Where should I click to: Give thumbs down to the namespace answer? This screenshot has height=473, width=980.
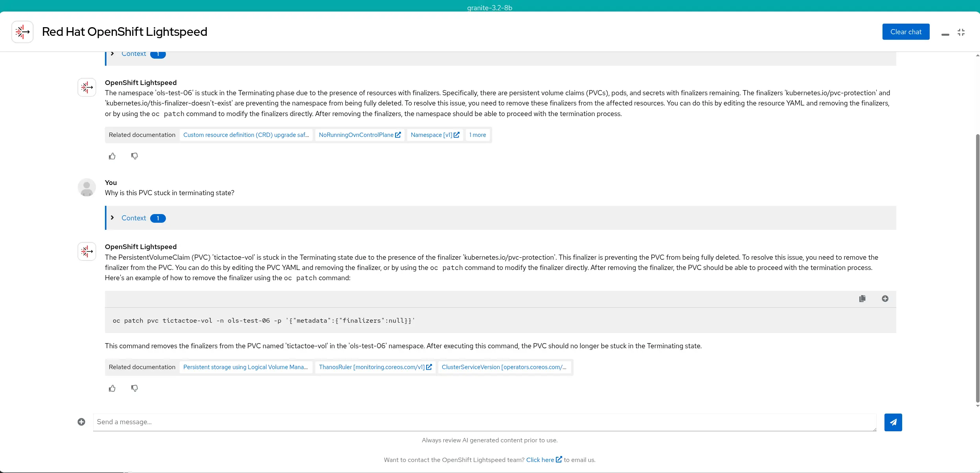tap(134, 156)
